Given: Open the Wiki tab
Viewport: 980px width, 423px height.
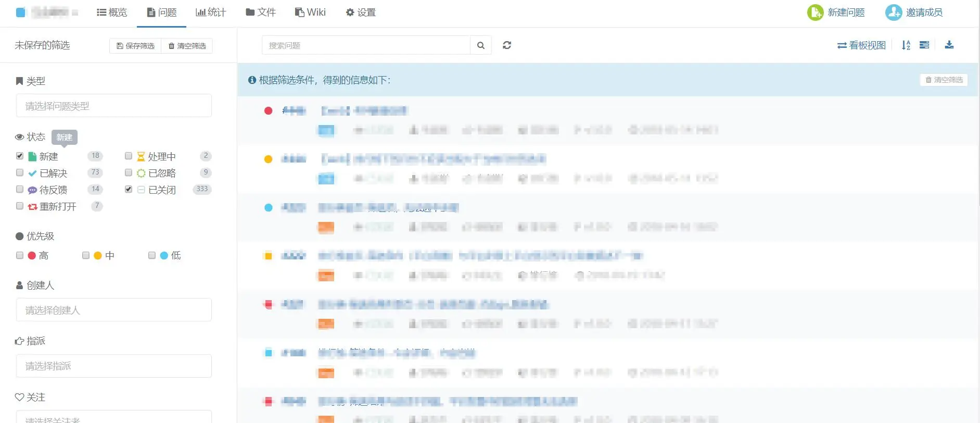Looking at the screenshot, I should 310,13.
